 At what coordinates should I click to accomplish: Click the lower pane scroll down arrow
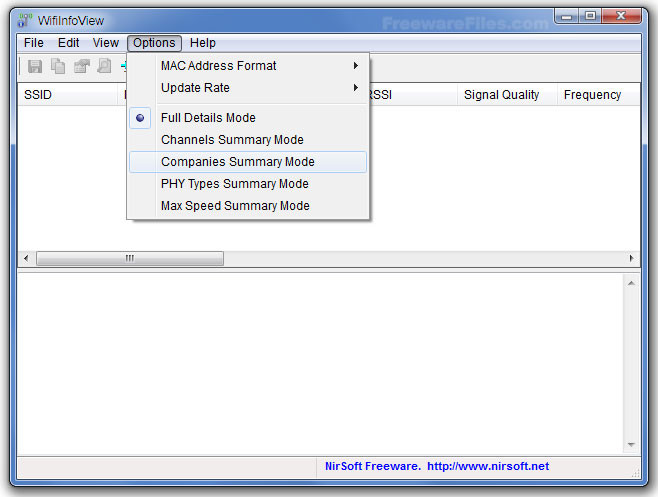pos(631,445)
